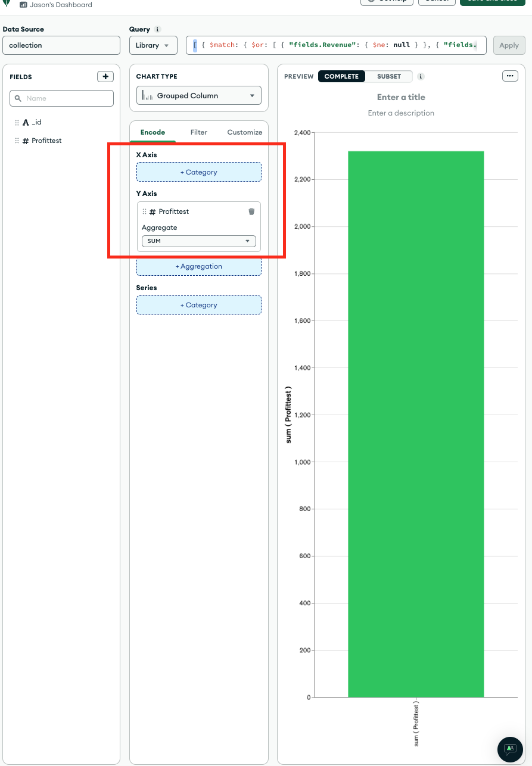Click the CHART TYPE heading
The height and width of the screenshot is (766, 532).
[x=157, y=76]
